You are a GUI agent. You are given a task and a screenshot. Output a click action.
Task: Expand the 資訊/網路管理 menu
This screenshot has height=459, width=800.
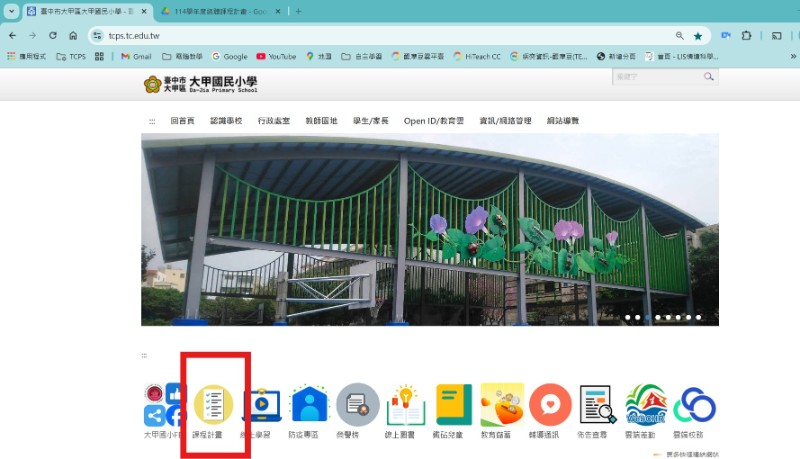tap(506, 121)
